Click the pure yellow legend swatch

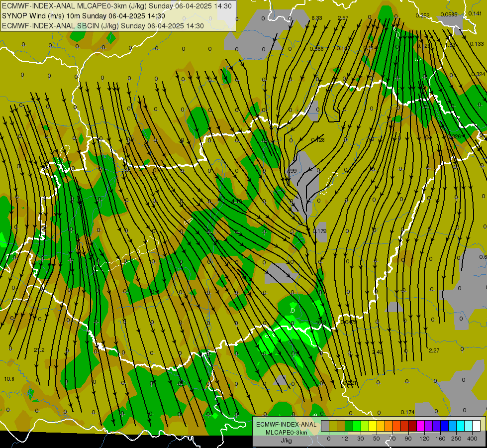point(373,426)
